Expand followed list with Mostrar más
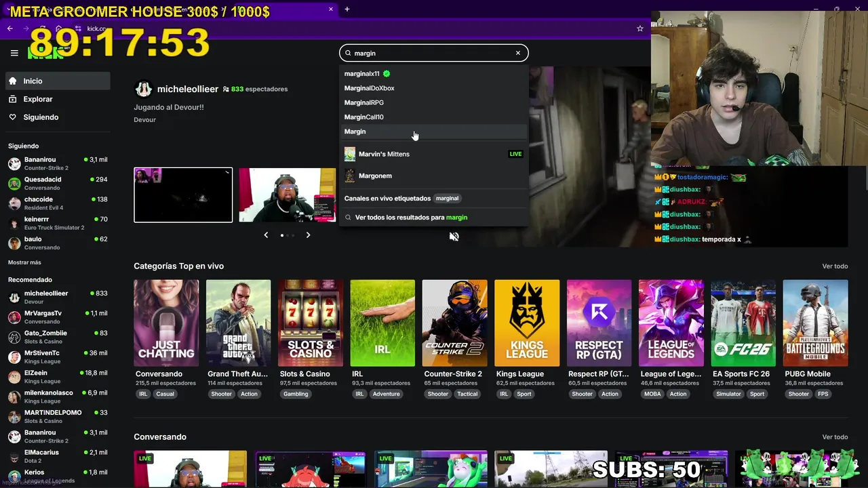The width and height of the screenshot is (868, 488). click(24, 262)
